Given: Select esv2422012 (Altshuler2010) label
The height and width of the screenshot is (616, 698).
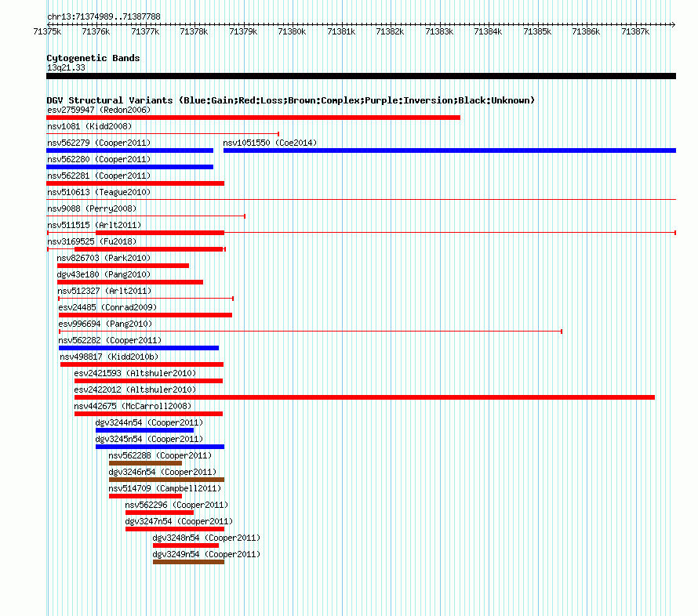Looking at the screenshot, I should pos(135,390).
